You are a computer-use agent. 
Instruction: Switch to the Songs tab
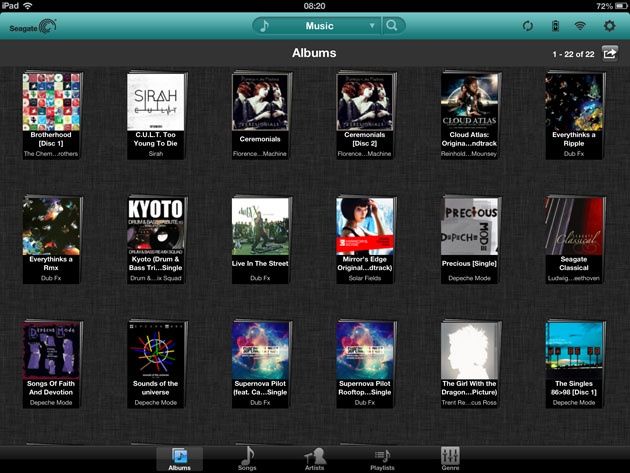pos(247,459)
